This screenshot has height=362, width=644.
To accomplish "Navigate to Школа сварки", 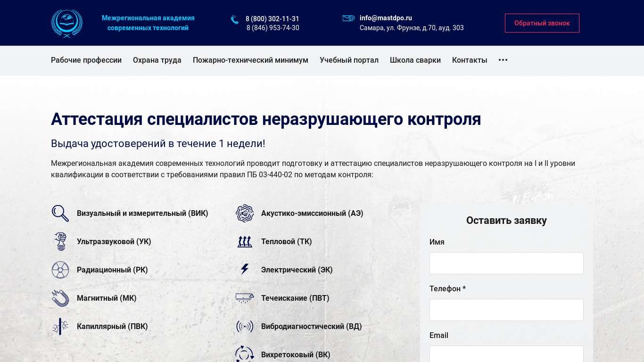I will click(415, 60).
